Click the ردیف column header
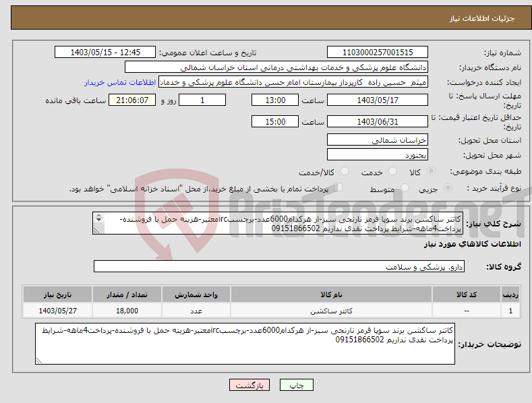Viewport: 532px width, 403px height. tap(510, 294)
